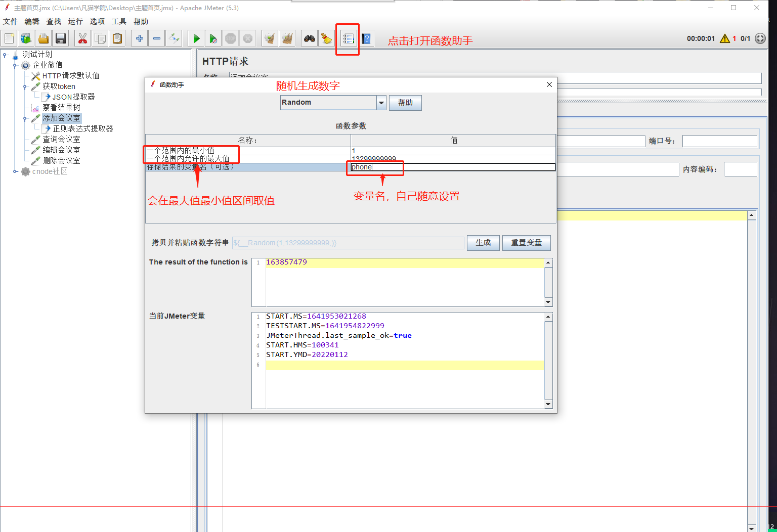Image resolution: width=777 pixels, height=532 pixels.
Task: Click the 名称： column header
Action: pyautogui.click(x=248, y=140)
